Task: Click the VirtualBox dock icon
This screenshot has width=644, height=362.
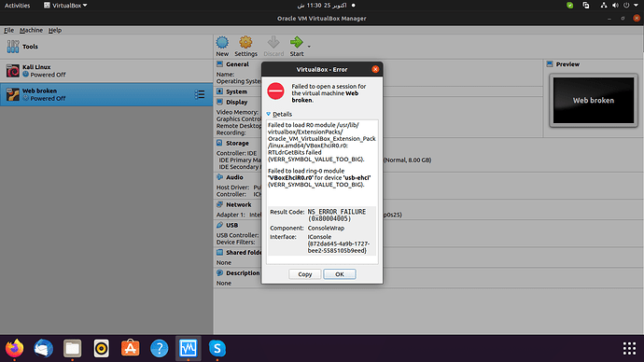Action: [x=189, y=348]
